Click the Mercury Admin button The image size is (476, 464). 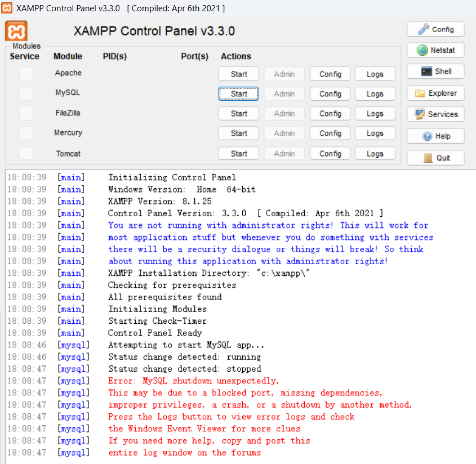coord(284,133)
